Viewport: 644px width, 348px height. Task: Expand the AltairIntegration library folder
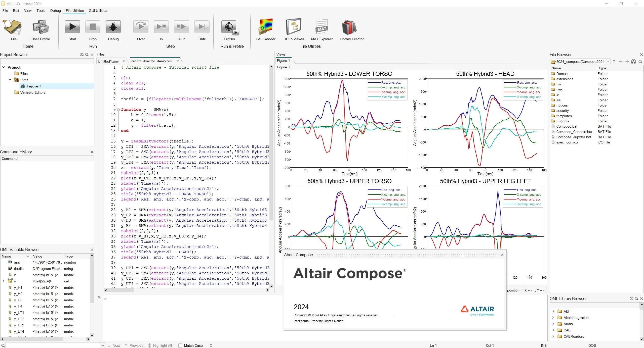tap(553, 318)
